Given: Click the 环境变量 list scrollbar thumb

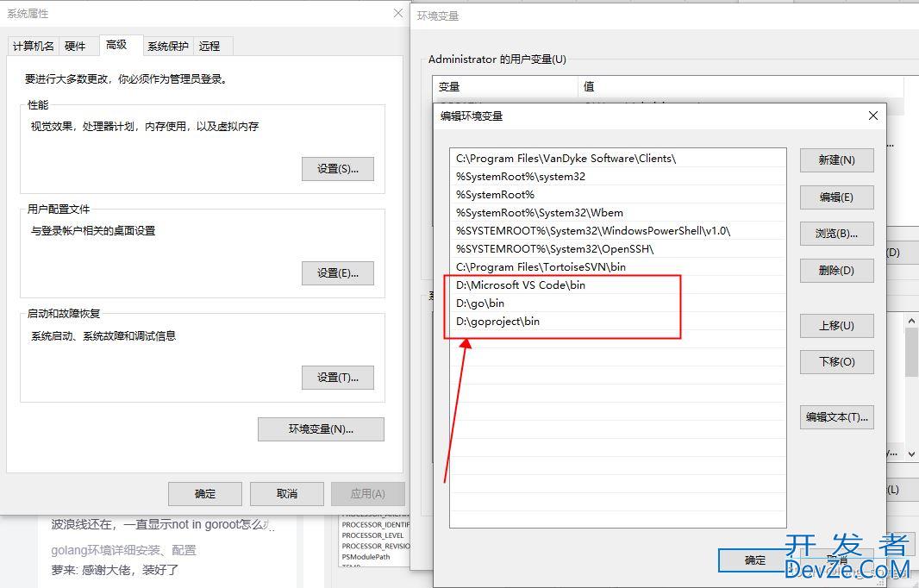Looking at the screenshot, I should click(x=911, y=353).
